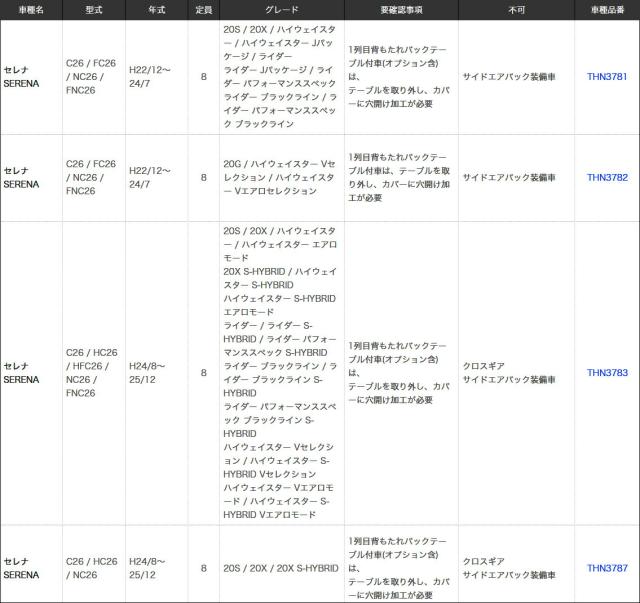Select セレナ SERENA name in THN3783 row
Viewport: 640px width, 603px height.
pos(21,373)
